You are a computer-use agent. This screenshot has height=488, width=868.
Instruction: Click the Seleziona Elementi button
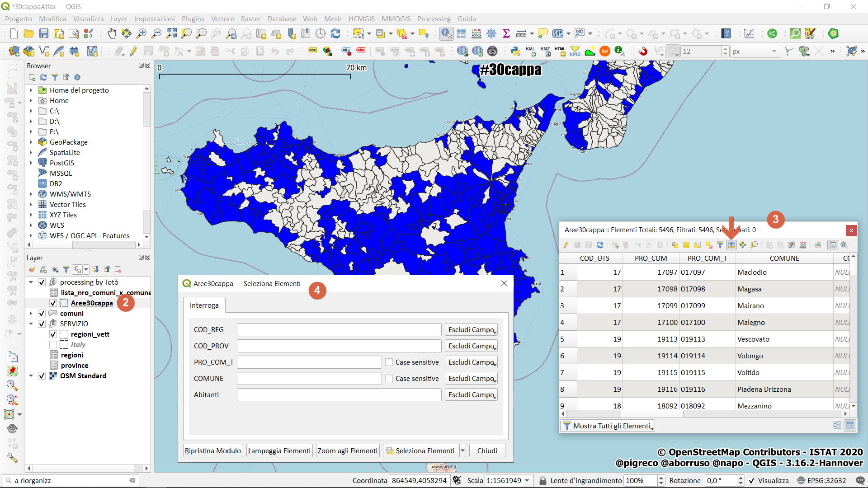tap(420, 450)
